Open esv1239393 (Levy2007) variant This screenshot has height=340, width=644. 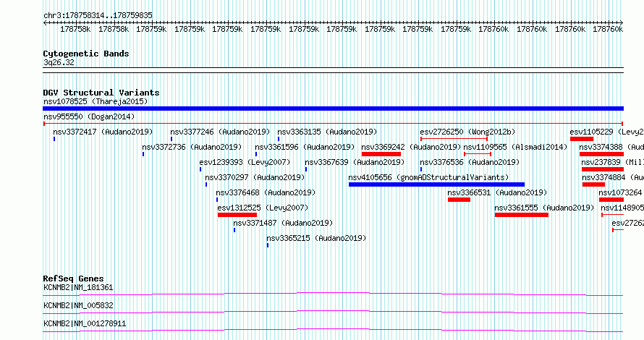tap(245, 162)
